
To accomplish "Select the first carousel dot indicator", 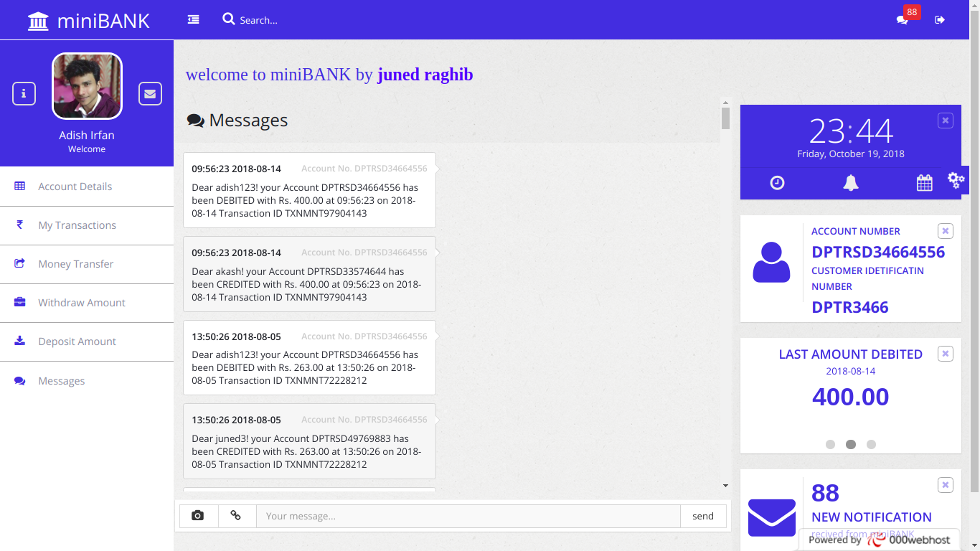I will click(x=831, y=444).
